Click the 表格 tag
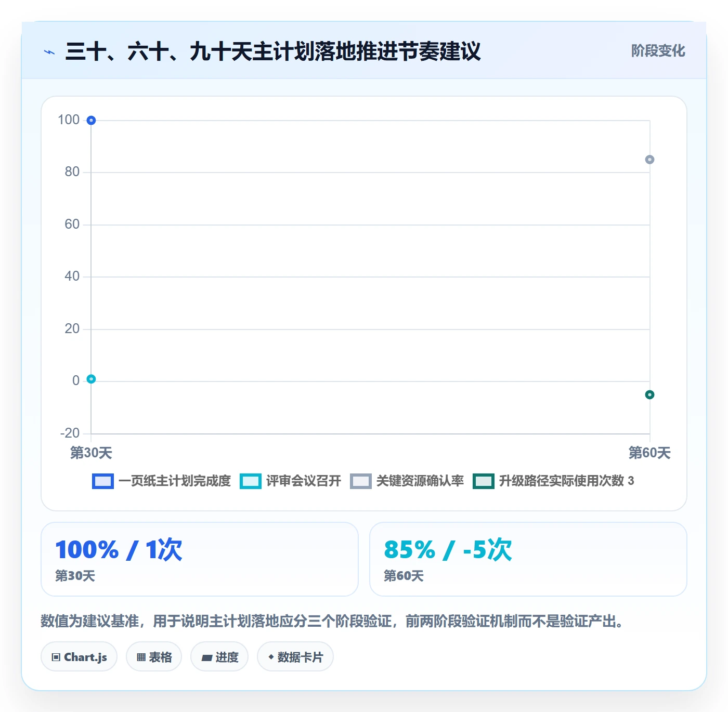The width and height of the screenshot is (728, 712). tap(154, 657)
